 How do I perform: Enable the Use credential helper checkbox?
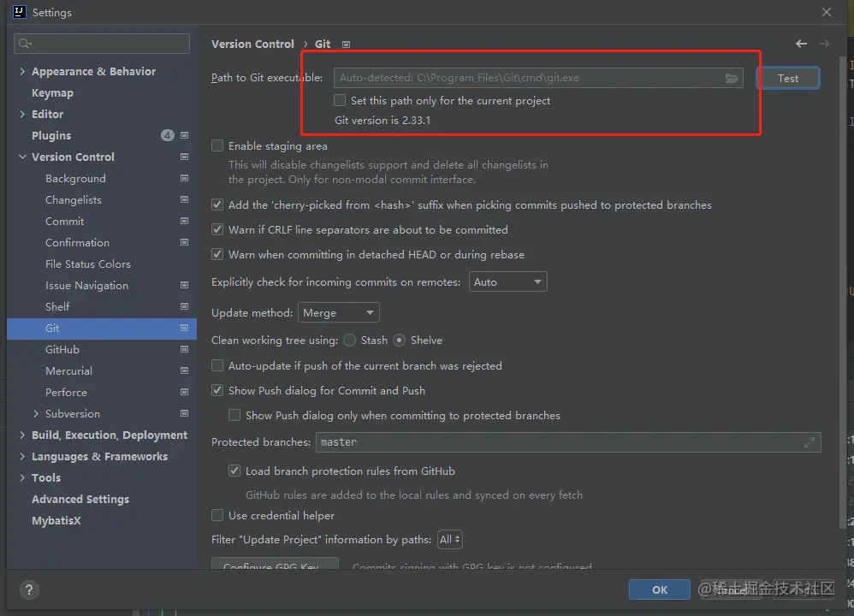(217, 515)
